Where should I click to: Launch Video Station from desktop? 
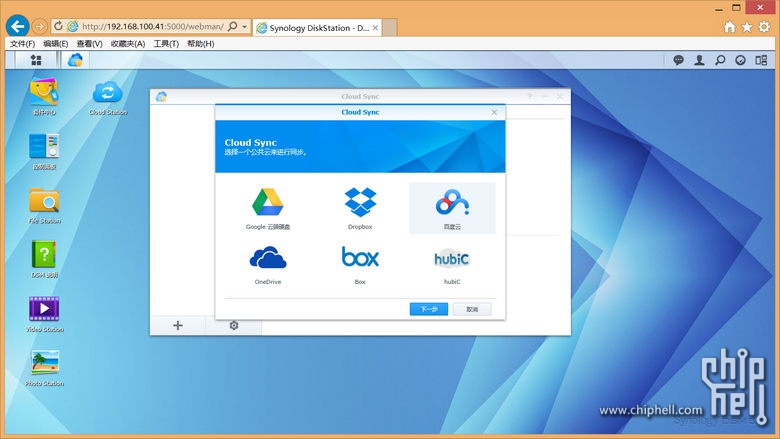pyautogui.click(x=44, y=314)
